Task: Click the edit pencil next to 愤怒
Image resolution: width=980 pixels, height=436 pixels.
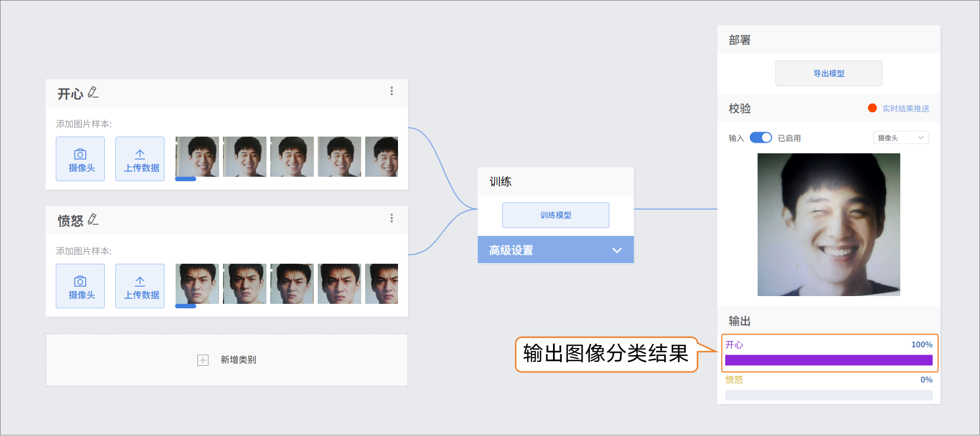Action: pyautogui.click(x=93, y=220)
